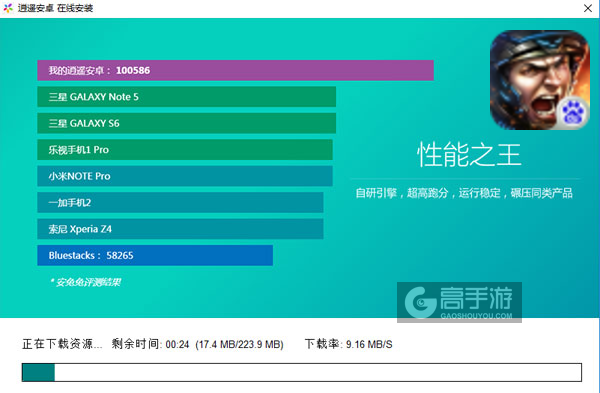Close the 逍遥安卓 online installer window

[587, 8]
